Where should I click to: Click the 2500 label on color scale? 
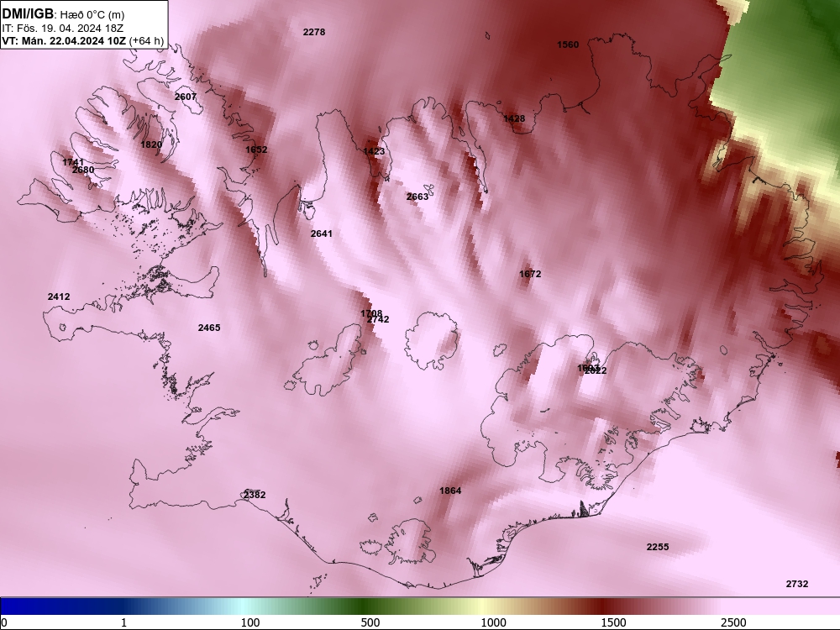(733, 622)
